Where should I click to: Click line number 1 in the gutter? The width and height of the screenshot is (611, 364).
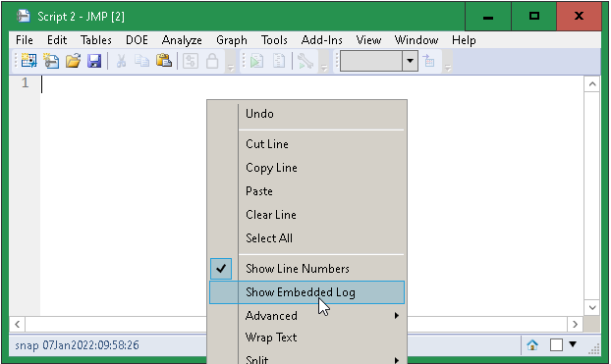click(26, 83)
